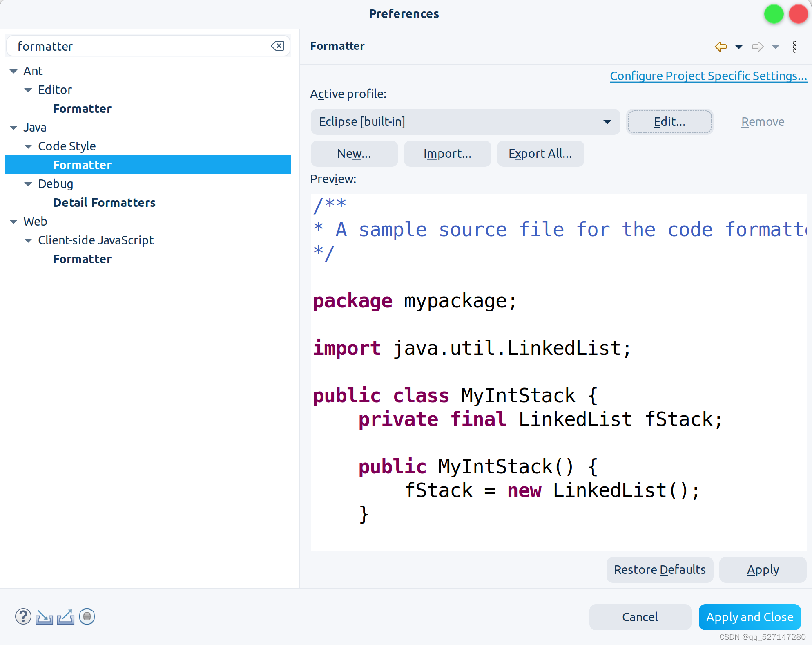The height and width of the screenshot is (645, 812).
Task: Select the Client-side JavaScript tree item
Action: (x=96, y=240)
